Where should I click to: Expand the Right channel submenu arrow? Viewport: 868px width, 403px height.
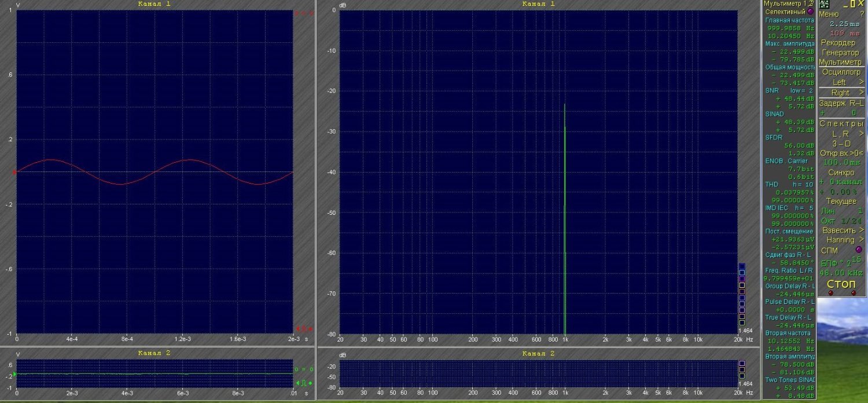861,93
